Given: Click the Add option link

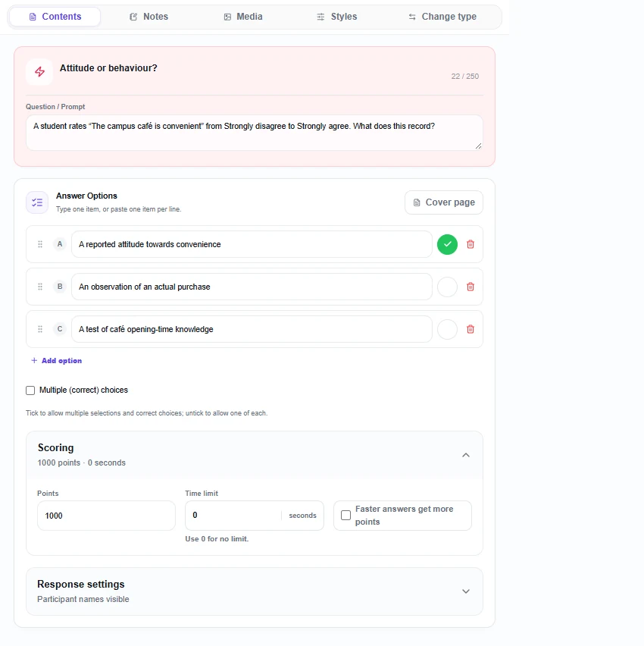Looking at the screenshot, I should [x=56, y=360].
